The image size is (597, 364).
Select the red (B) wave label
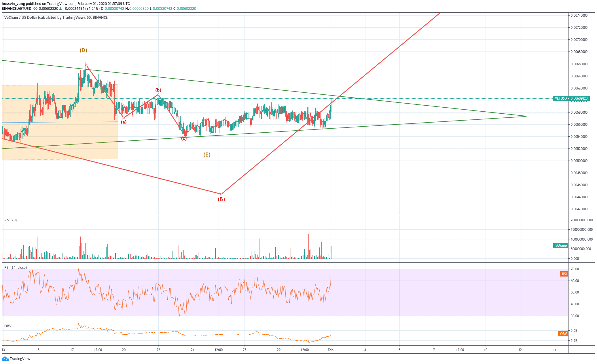tap(221, 199)
